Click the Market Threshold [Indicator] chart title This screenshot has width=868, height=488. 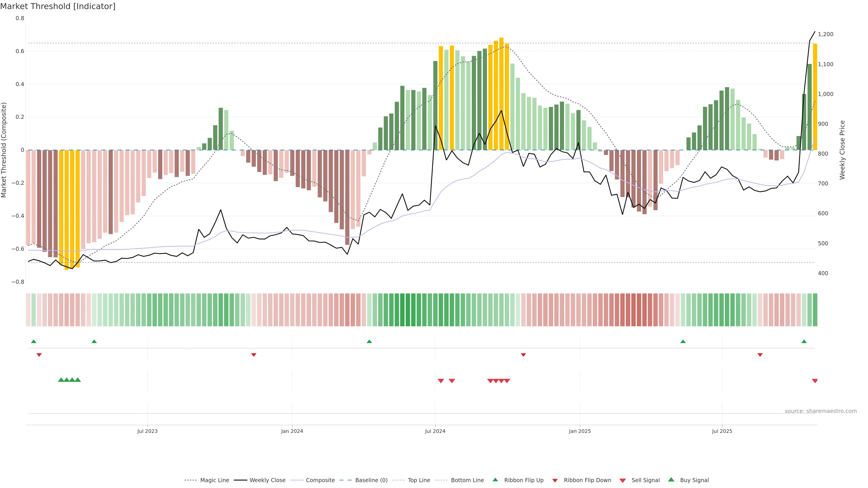[58, 6]
